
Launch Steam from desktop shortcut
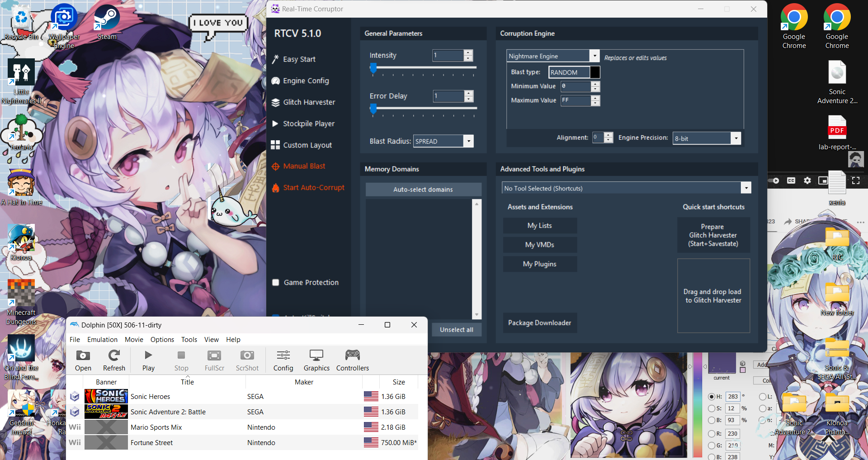click(x=107, y=18)
